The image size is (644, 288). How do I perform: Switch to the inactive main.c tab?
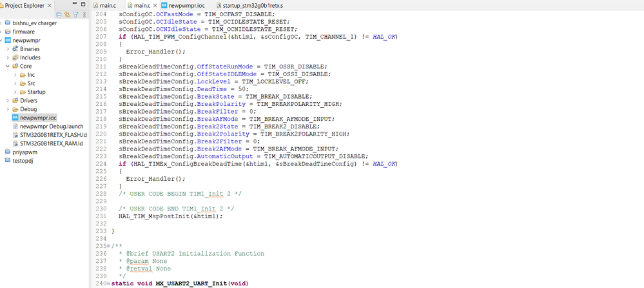coord(108,6)
